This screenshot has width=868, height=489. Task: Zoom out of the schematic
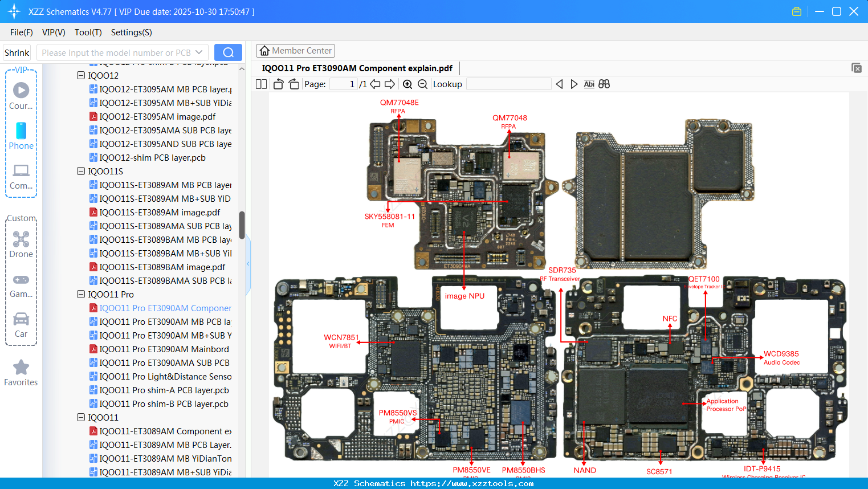(x=422, y=84)
